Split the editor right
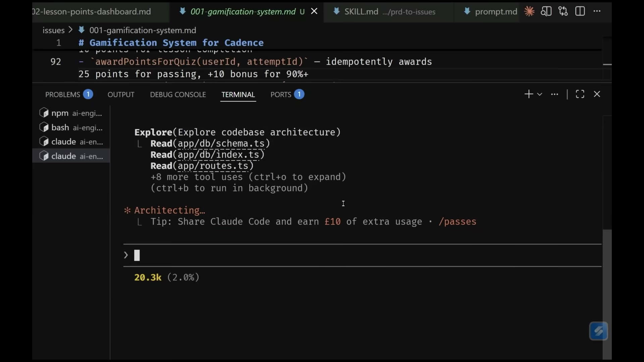The image size is (644, 362). pos(580,11)
